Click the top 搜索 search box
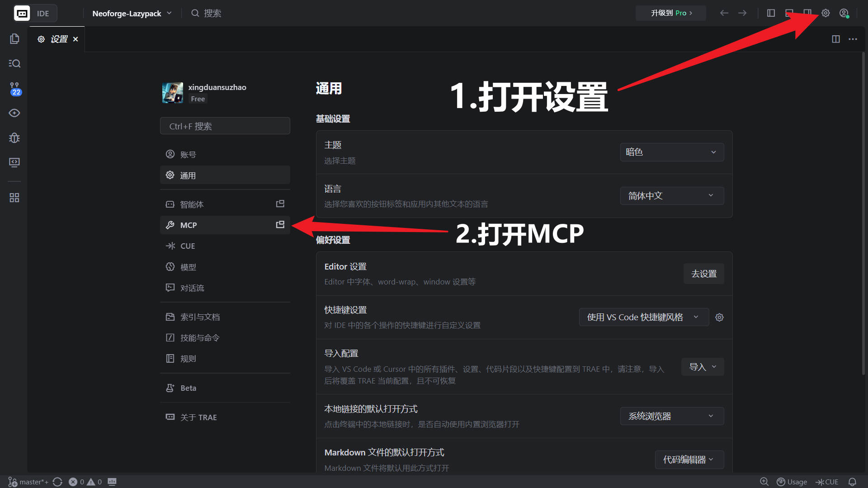Viewport: 868px width, 488px height. 206,13
